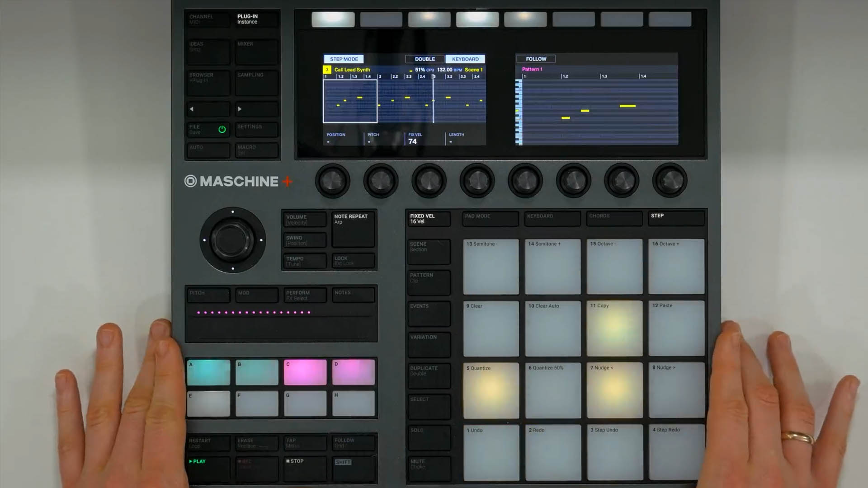
Task: Tap the PATTERN Clip button
Action: (429, 283)
